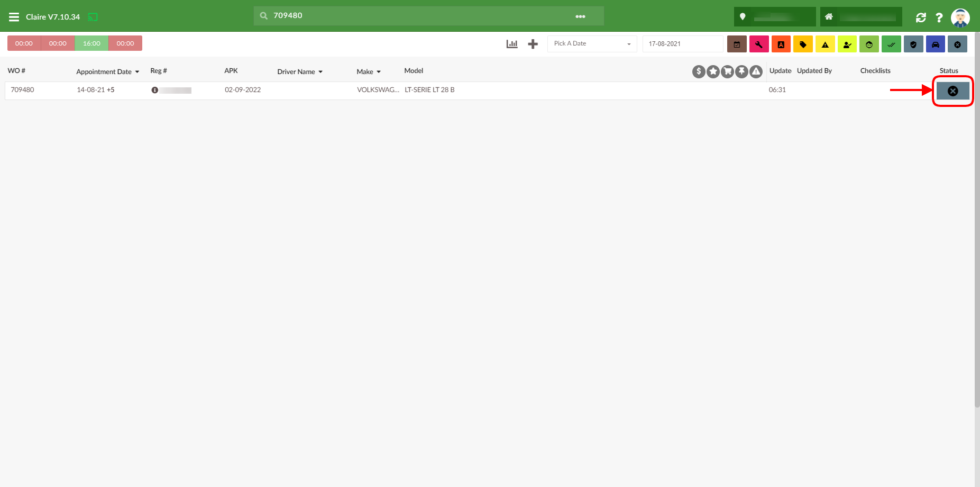
Task: Click the Update column header
Action: (780, 70)
